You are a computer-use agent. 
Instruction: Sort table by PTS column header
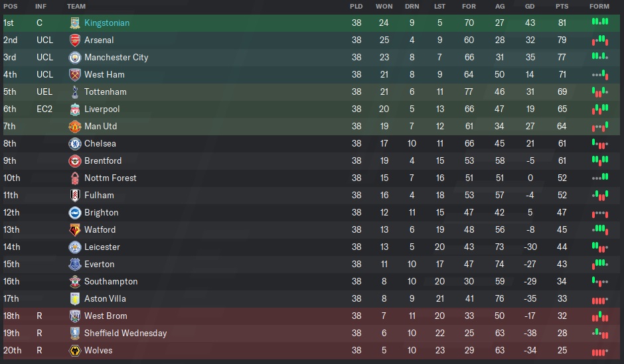click(562, 6)
